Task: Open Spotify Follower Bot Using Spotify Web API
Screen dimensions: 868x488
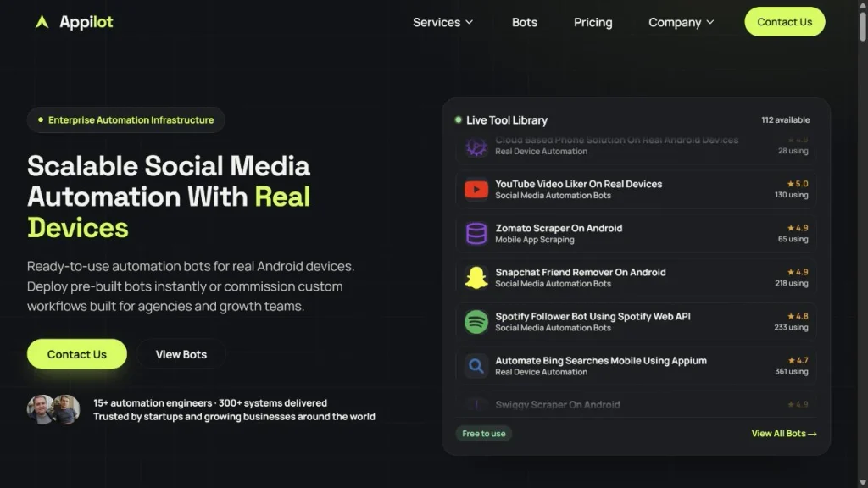Action: point(636,322)
